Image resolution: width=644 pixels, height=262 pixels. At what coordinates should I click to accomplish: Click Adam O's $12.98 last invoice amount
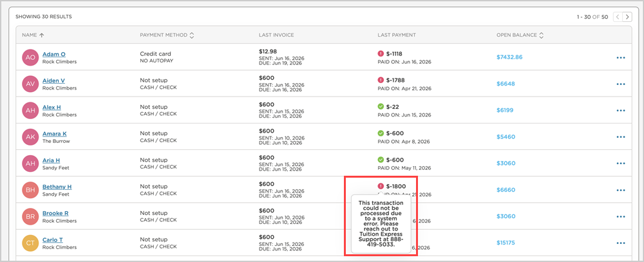pyautogui.click(x=268, y=51)
